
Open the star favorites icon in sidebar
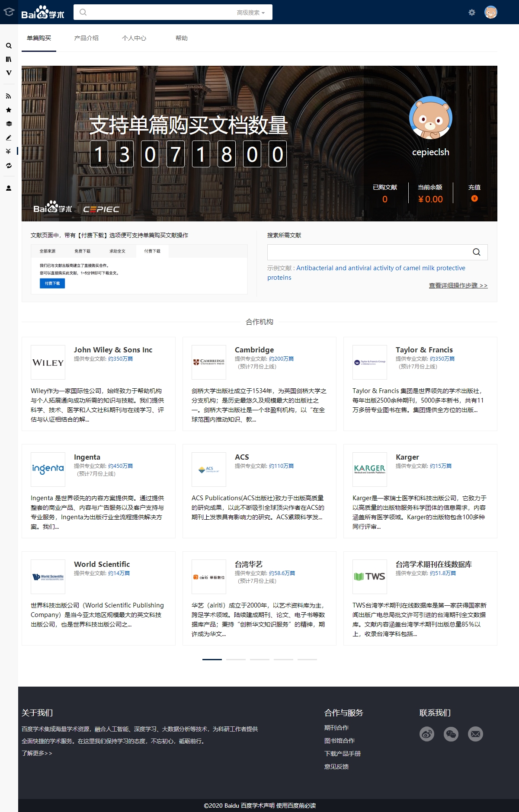tap(8, 110)
